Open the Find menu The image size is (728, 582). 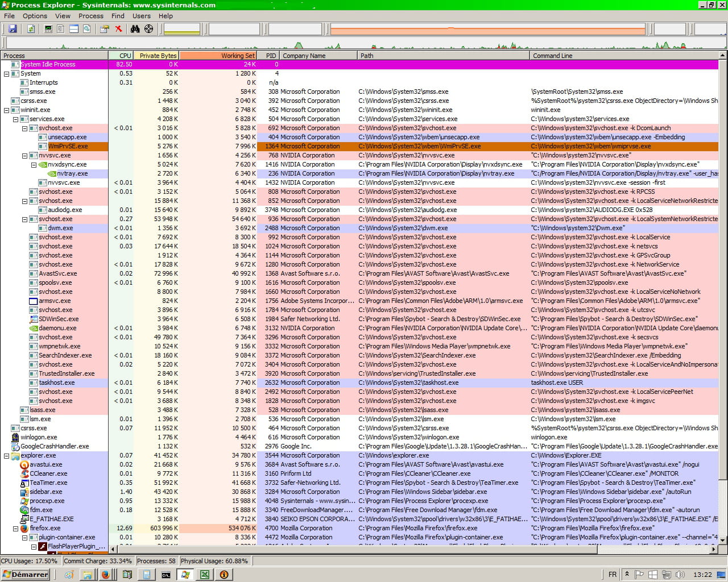118,16
